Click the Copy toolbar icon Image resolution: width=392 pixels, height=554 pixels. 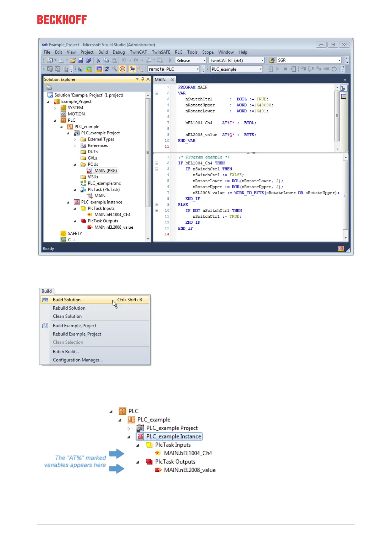[x=106, y=60]
